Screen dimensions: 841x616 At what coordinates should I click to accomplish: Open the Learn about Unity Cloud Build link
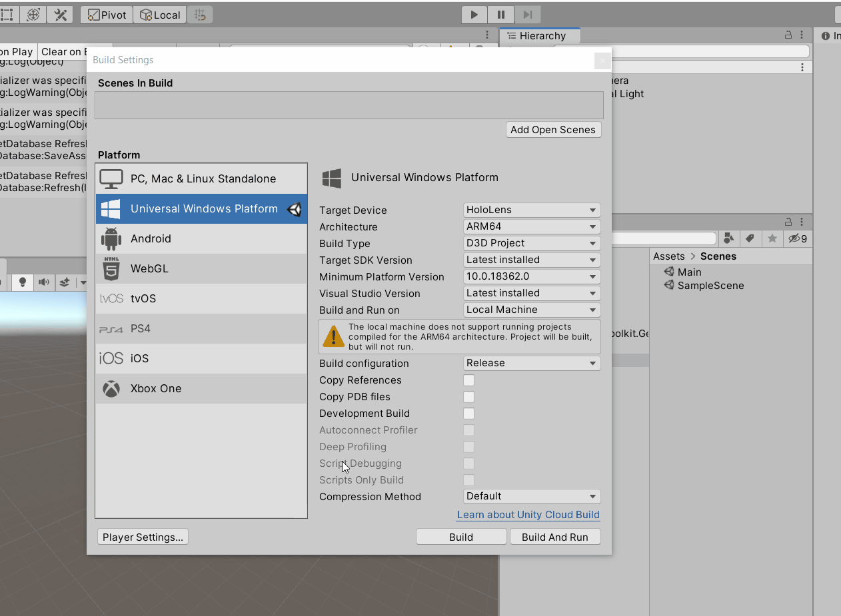[x=528, y=515]
